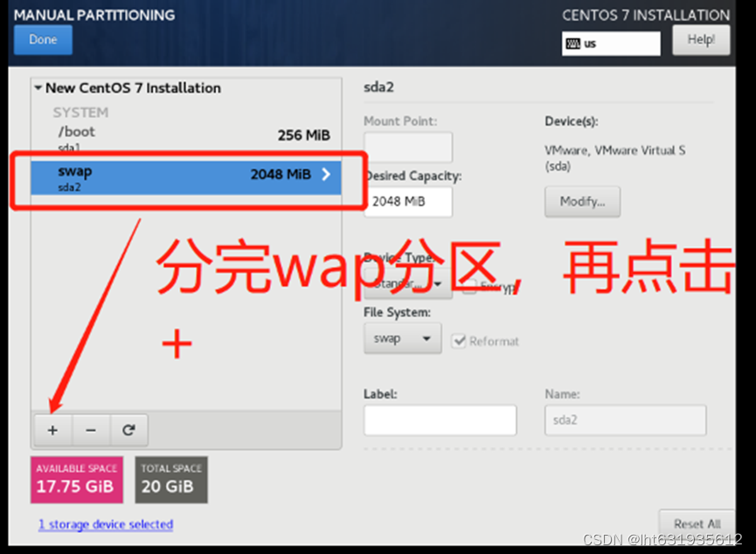
Task: Click the Name field showing sda2
Action: coord(626,420)
